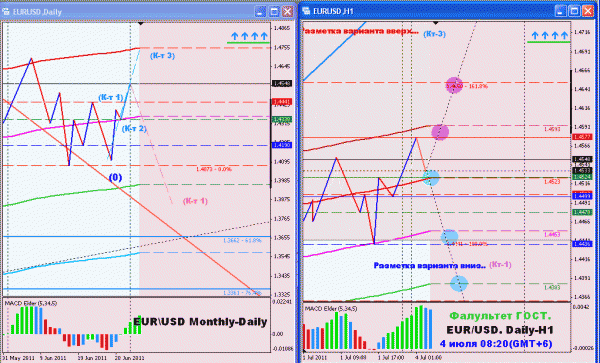Image resolution: width=600 pixels, height=363 pixels.
Task: Click the blue up arrows in H1 chart
Action: [x=549, y=36]
